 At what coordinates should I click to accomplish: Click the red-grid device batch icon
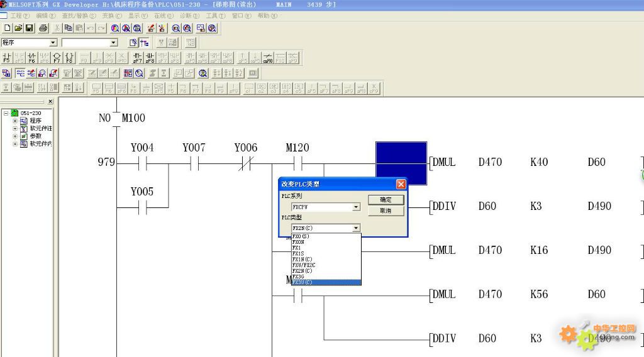(x=128, y=74)
